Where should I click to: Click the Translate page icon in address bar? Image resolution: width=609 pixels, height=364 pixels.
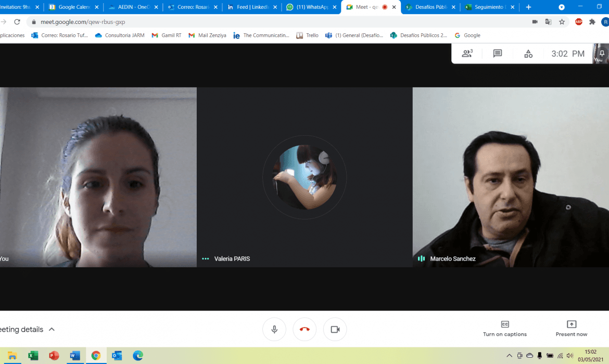(548, 22)
